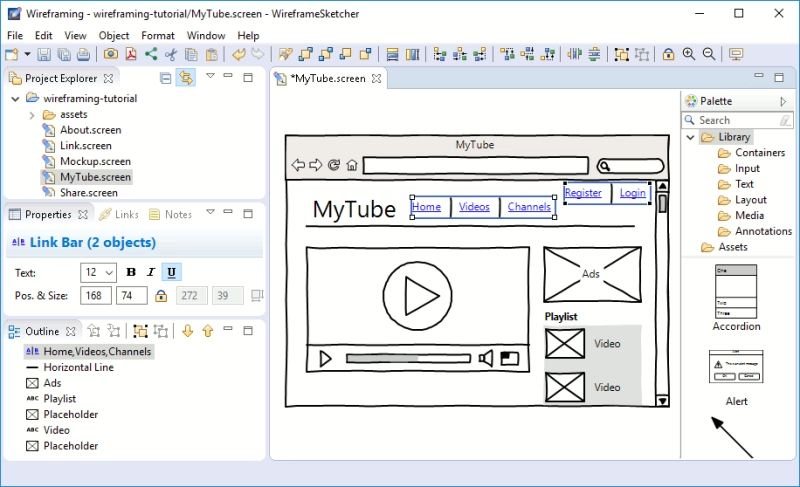Expand the assets folder in Project Explorer

click(x=32, y=115)
